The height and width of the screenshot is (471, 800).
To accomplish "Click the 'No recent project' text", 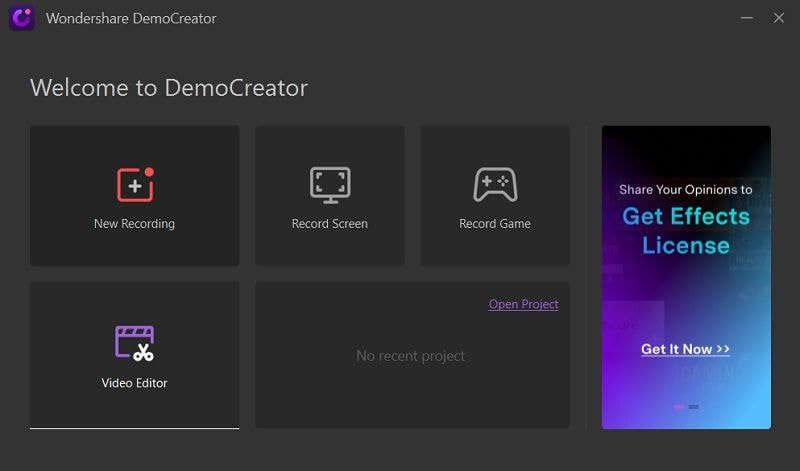I will click(410, 356).
